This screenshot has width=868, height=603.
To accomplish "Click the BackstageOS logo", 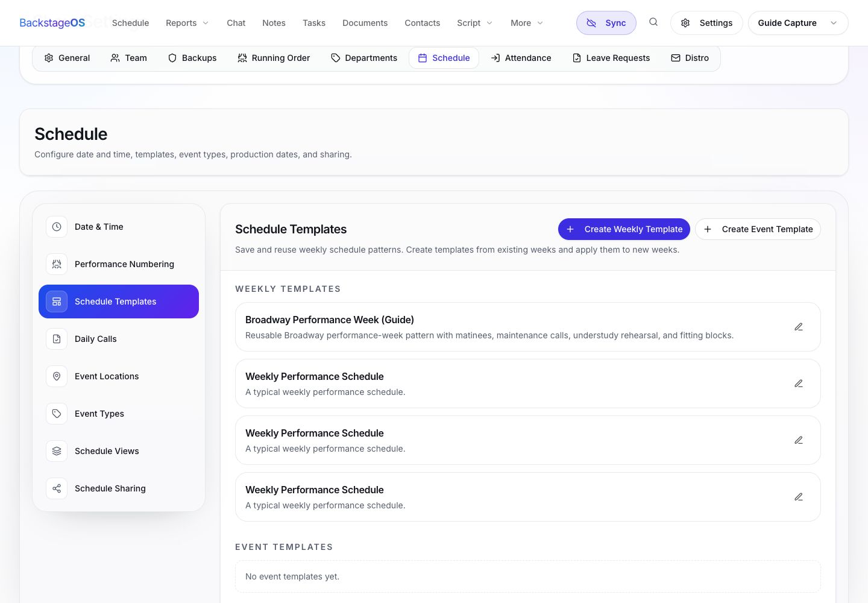I will 52,23.
